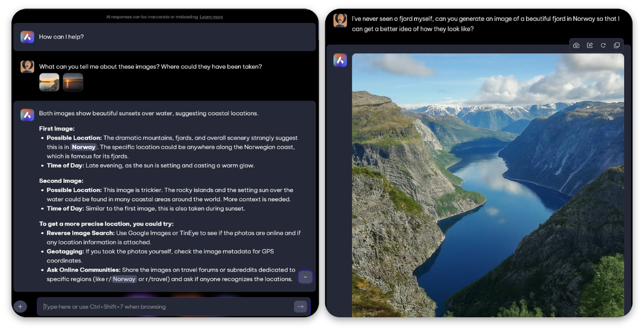The height and width of the screenshot is (331, 644).
Task: Click the highlighted 'Norway' tag in First Image section
Action: 83,147
